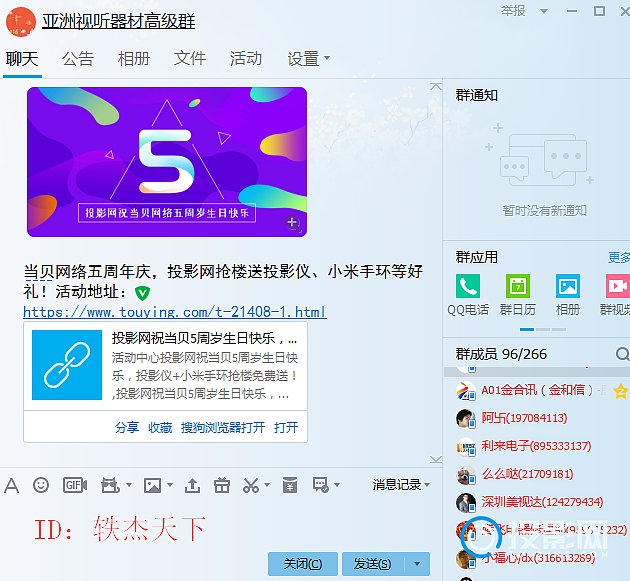This screenshot has height=581, width=630.
Task: Click the chat bubble checkmark icon
Action: click(x=321, y=485)
